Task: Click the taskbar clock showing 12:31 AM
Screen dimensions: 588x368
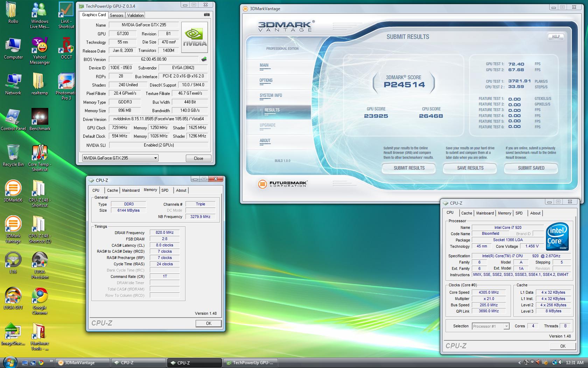Action: click(574, 363)
